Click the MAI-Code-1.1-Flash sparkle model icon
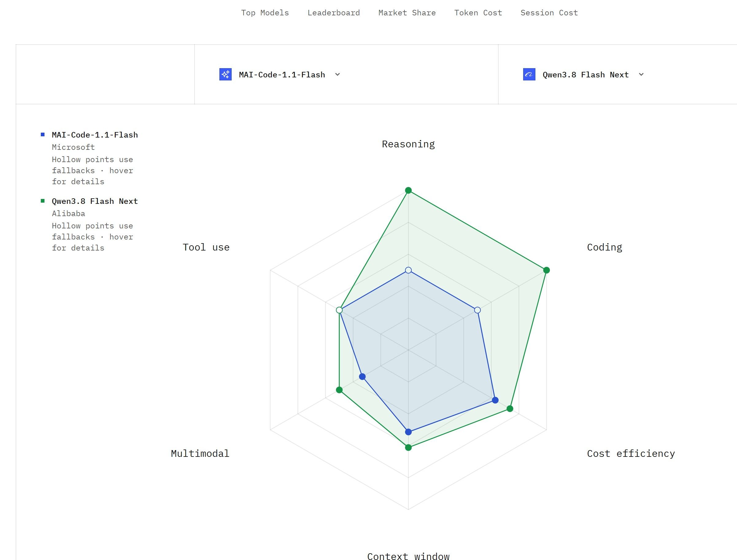The width and height of the screenshot is (737, 560). (x=226, y=74)
